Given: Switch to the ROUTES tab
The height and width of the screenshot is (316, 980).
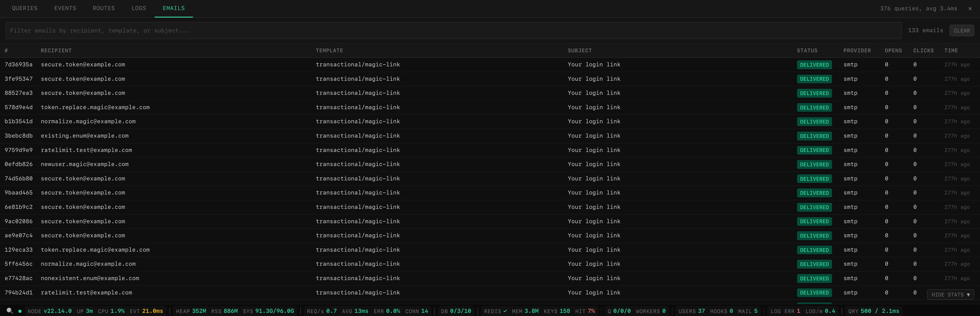Looking at the screenshot, I should (103, 8).
